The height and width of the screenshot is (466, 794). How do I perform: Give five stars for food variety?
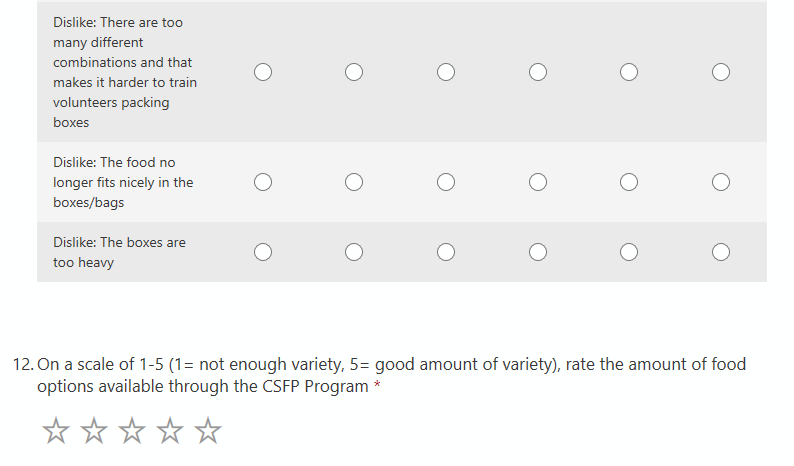[x=208, y=431]
